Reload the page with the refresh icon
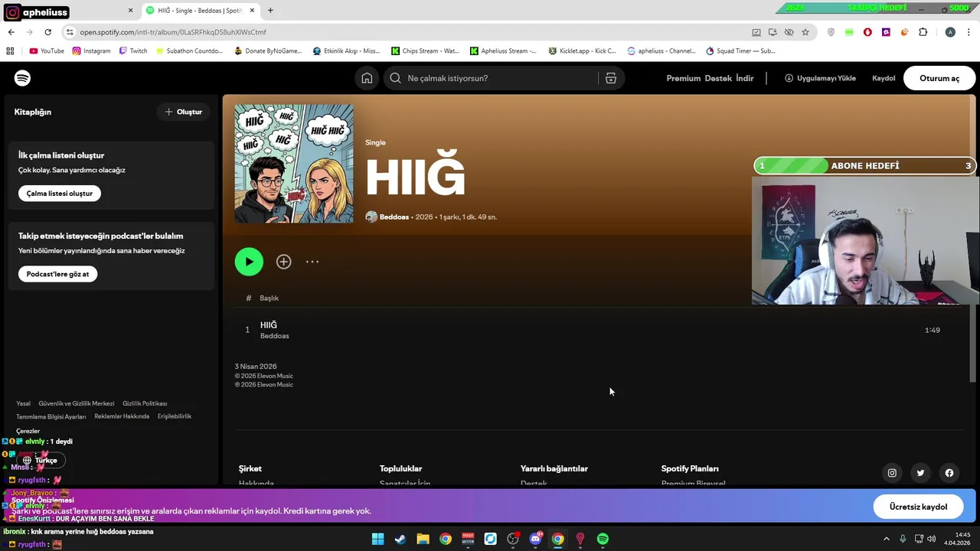Viewport: 980px width, 551px height. [x=47, y=32]
